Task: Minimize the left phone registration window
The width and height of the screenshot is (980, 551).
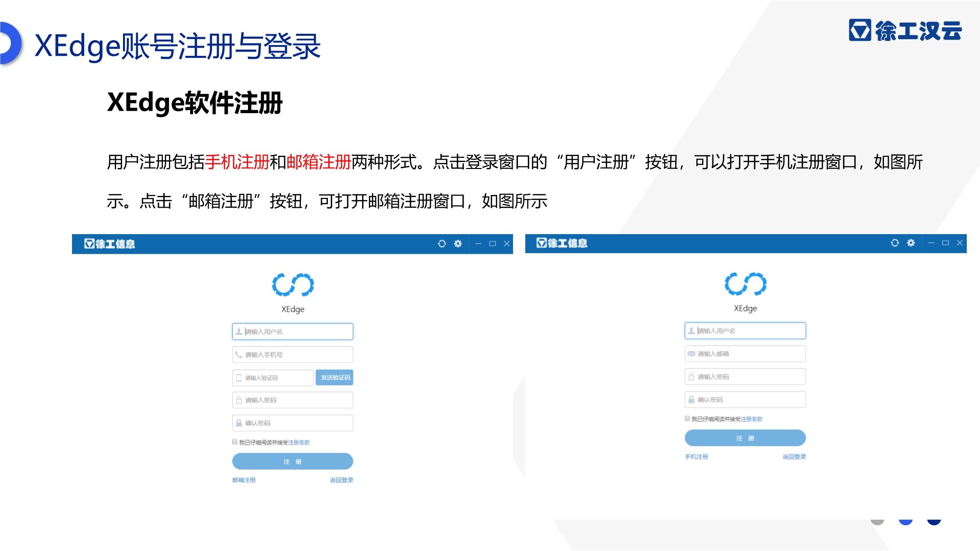Action: pos(478,243)
